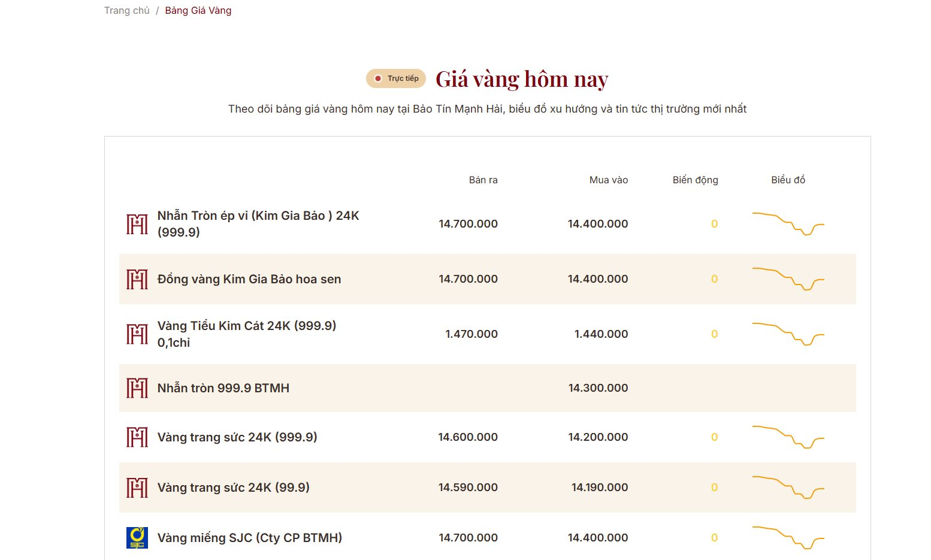Click the 14.300.000 buy price
The width and height of the screenshot is (931, 560).
coord(598,388)
